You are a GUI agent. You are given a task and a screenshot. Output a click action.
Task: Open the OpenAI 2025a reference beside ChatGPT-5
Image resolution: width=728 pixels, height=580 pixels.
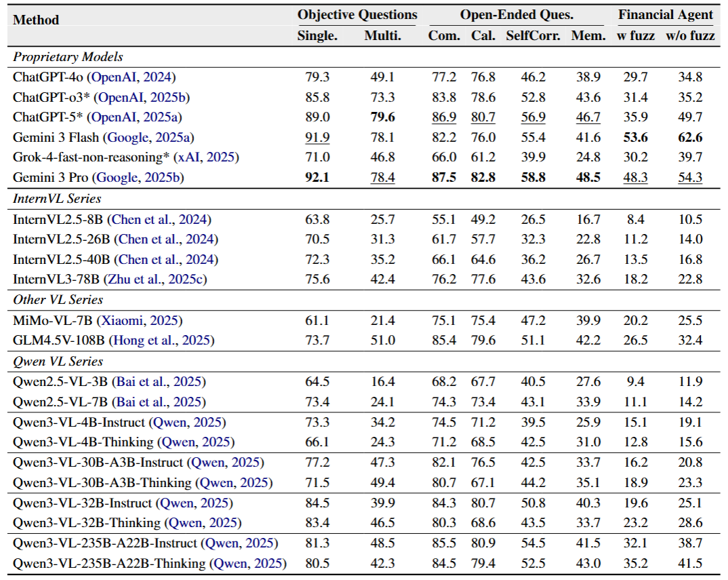point(136,117)
